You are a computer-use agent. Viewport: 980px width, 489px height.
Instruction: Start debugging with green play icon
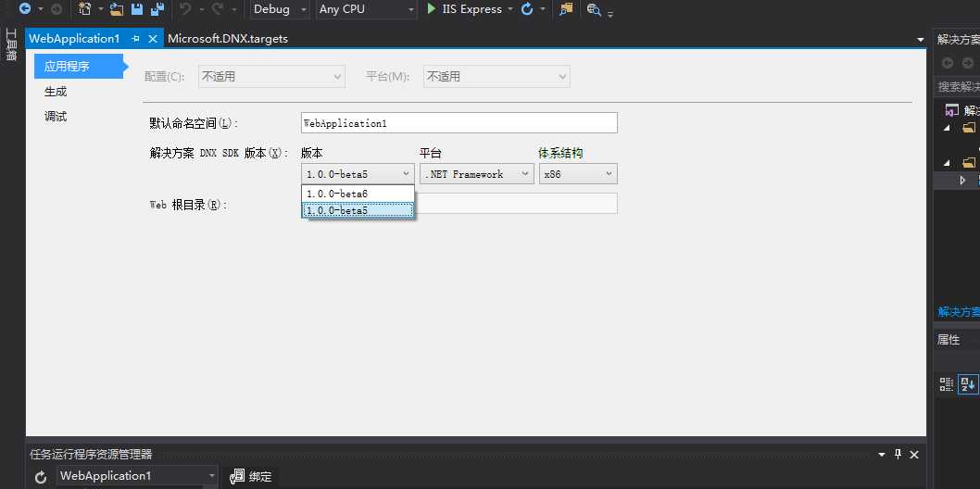click(432, 8)
